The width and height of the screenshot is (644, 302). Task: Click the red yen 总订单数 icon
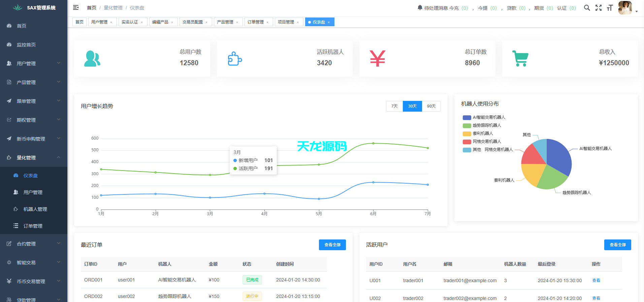pos(377,59)
